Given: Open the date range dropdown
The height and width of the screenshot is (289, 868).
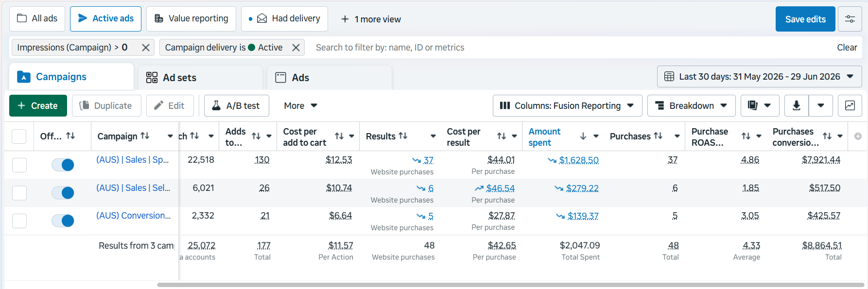Looking at the screenshot, I should point(759,77).
